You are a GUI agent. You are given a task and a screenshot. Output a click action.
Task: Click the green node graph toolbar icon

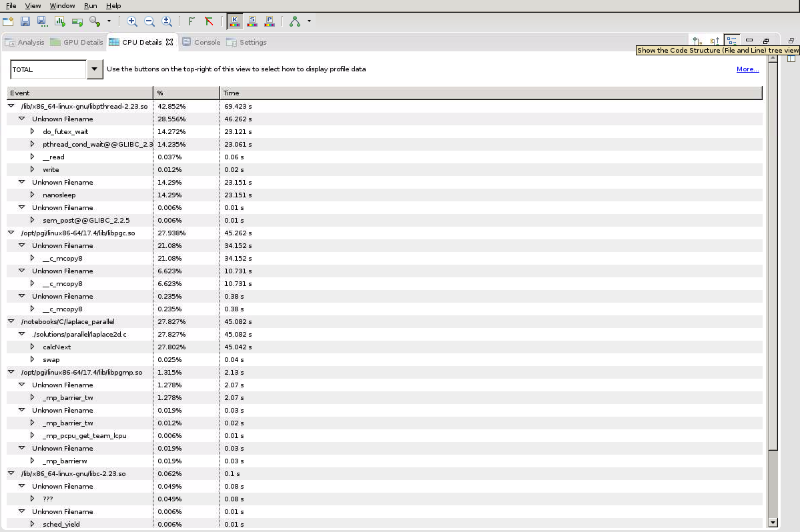[x=295, y=21]
